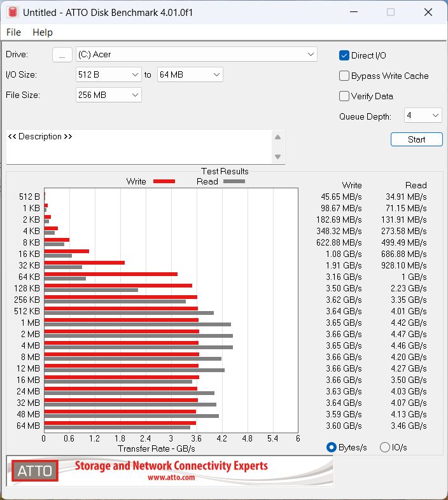The image size is (448, 500).
Task: Click the Transfer Rate - GB/s axis label
Action: (157, 448)
